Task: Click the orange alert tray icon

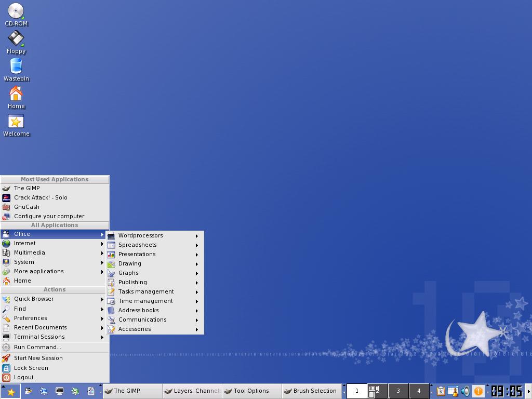Action: pos(478,391)
